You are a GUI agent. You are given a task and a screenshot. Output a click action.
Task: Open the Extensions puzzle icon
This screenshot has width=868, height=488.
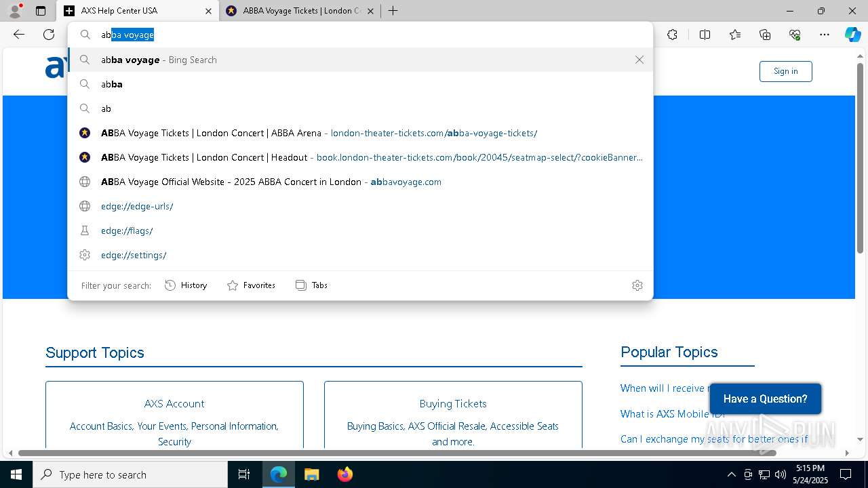(672, 35)
